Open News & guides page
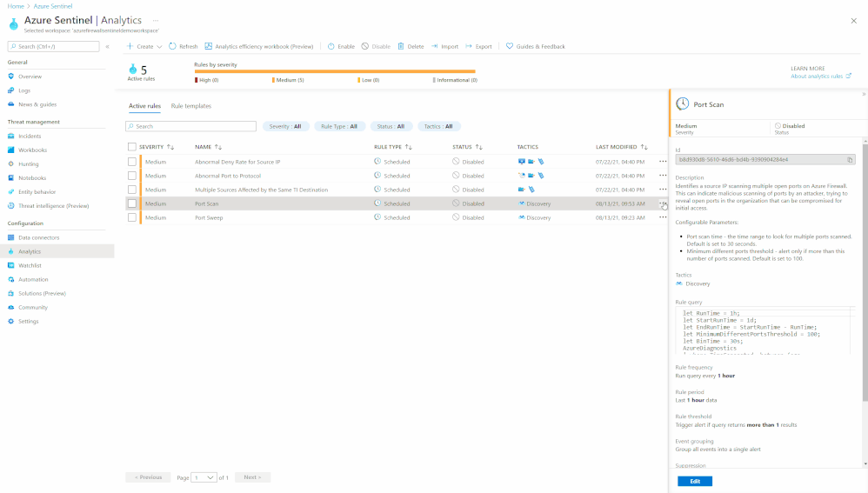 [x=37, y=104]
